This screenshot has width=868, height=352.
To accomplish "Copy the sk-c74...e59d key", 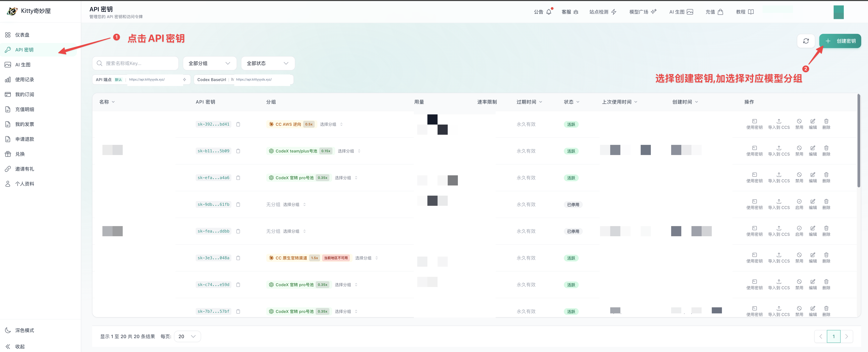I will coord(238,285).
